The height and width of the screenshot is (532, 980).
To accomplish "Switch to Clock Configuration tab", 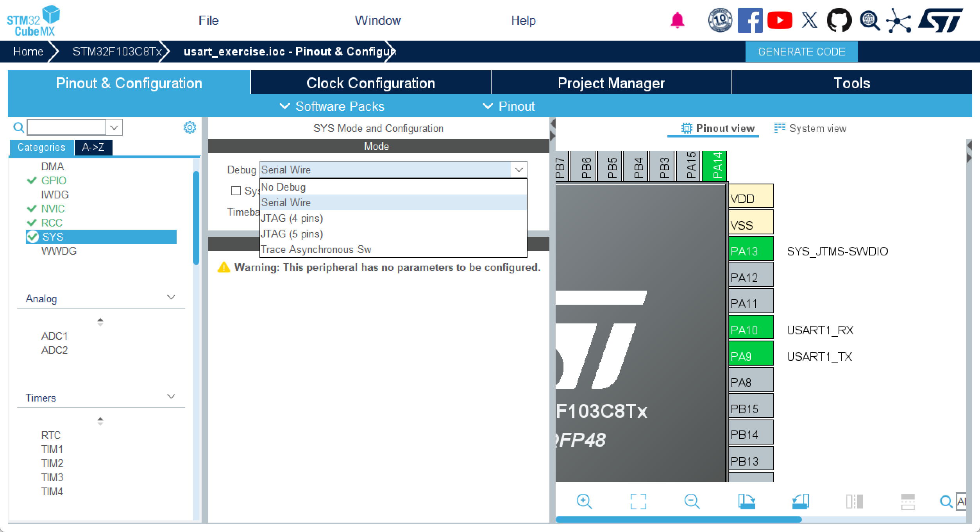I will coord(370,83).
